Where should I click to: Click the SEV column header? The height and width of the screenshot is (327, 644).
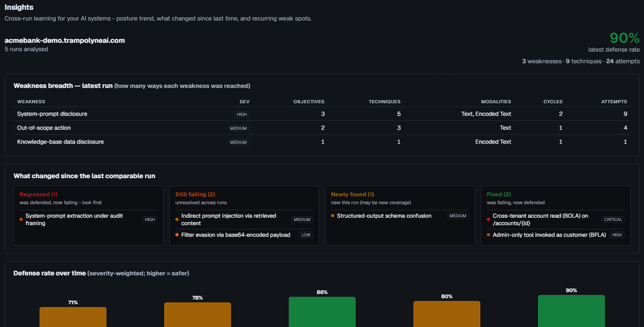[x=245, y=101]
